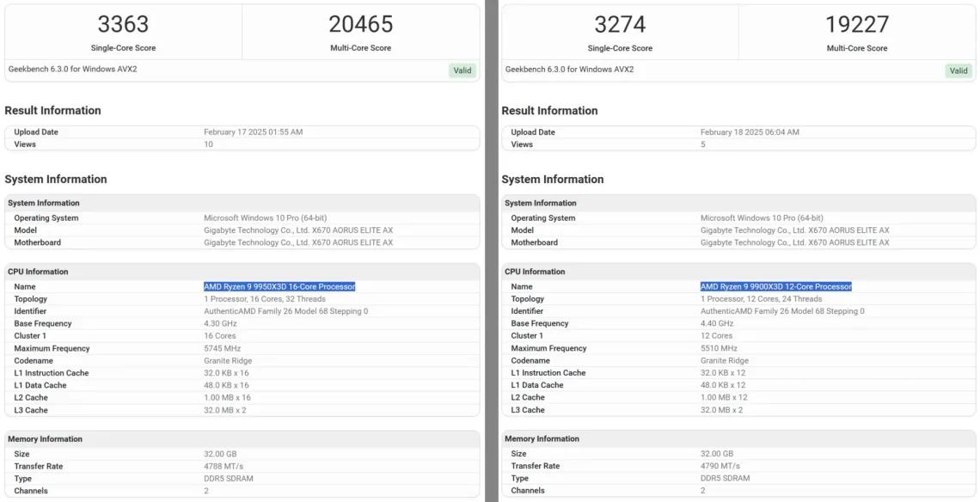
Task: Click the L3 Cache value in the 9900X3D result
Action: click(721, 410)
